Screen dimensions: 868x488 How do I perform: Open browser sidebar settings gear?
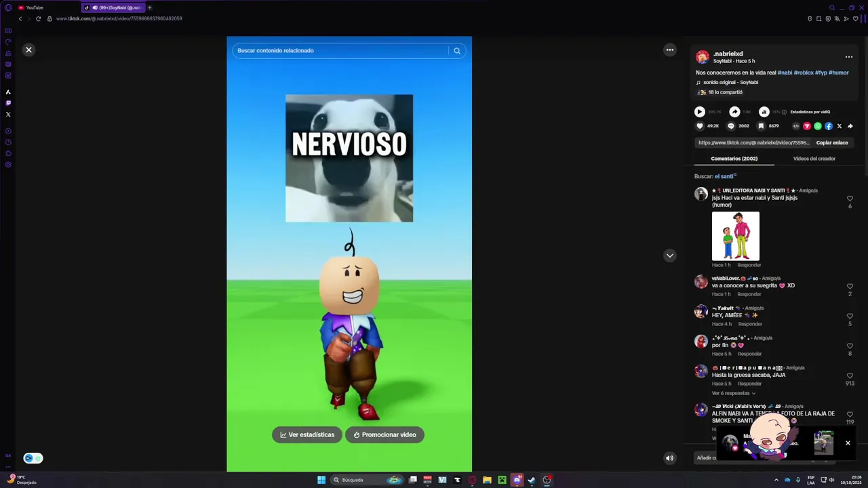pos(8,165)
